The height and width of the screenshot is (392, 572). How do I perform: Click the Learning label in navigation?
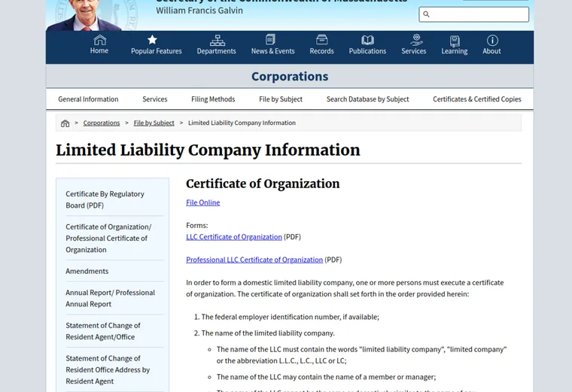coord(455,51)
